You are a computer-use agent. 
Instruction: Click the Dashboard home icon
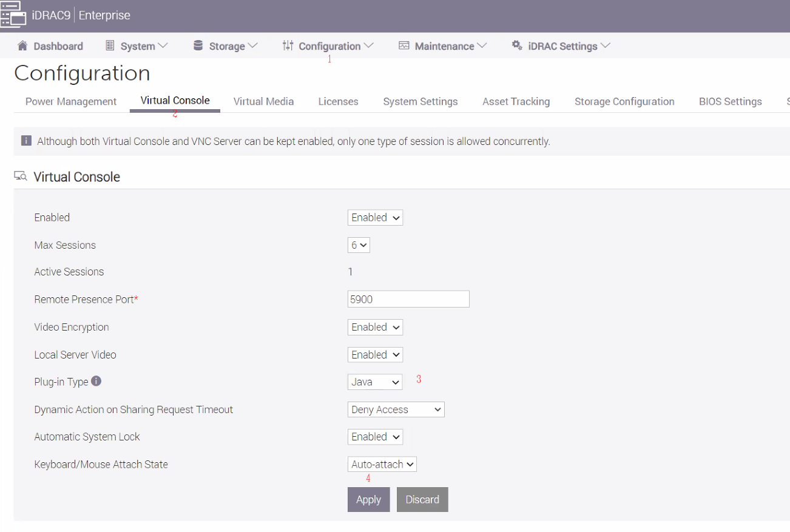22,45
